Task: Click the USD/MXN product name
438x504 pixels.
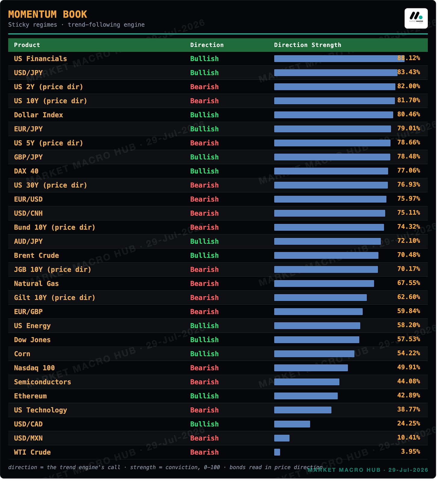Action: [28, 438]
